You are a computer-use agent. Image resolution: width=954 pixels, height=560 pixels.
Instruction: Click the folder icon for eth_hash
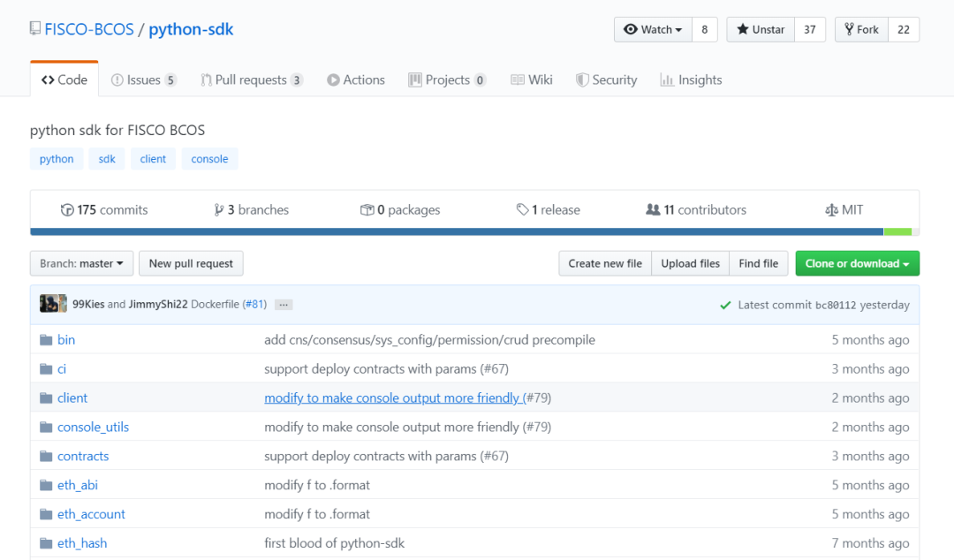tap(46, 543)
